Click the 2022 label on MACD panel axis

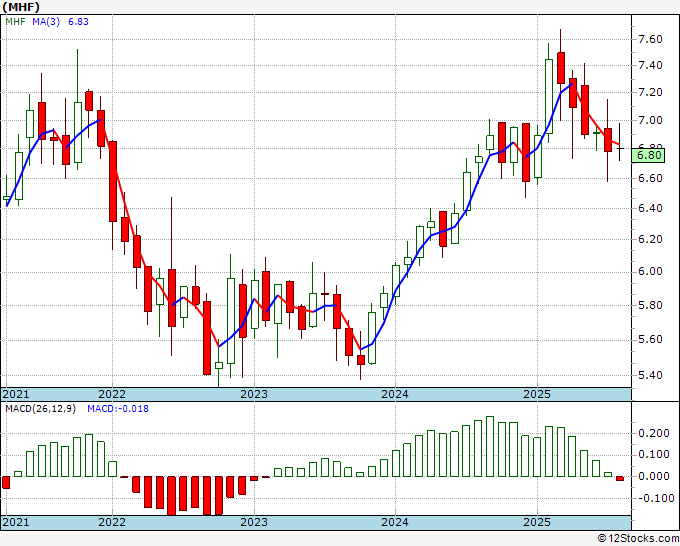[x=112, y=522]
